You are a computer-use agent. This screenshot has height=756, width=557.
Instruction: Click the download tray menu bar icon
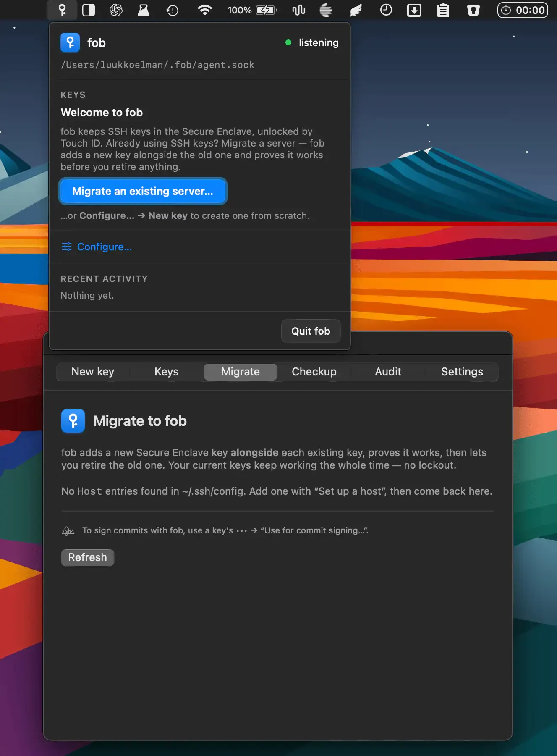pos(414,10)
